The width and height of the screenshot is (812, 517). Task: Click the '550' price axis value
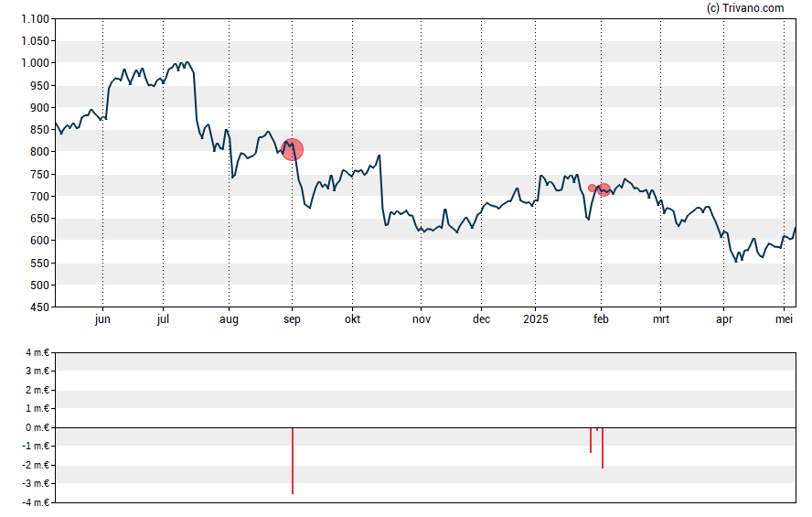tap(40, 263)
